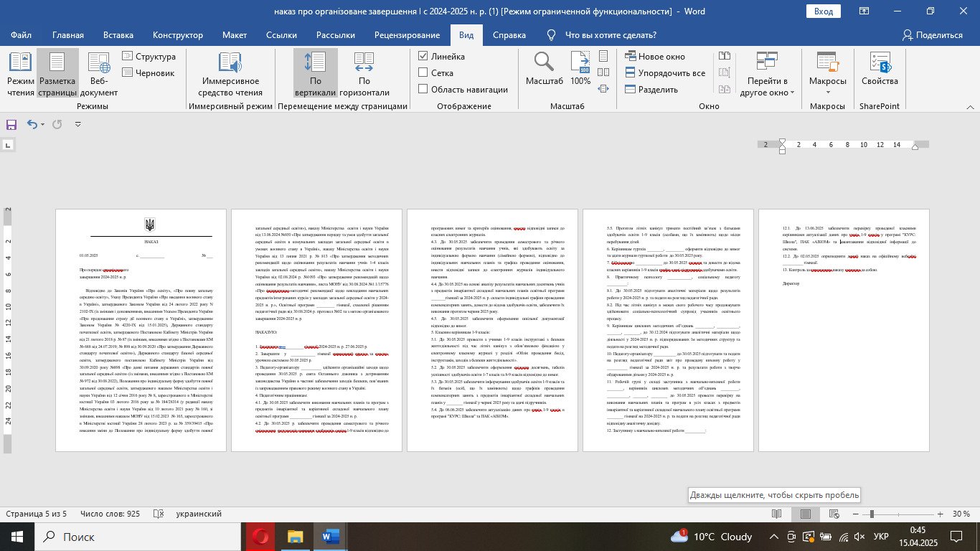Click the Undo arrow in quick access

point(32,124)
